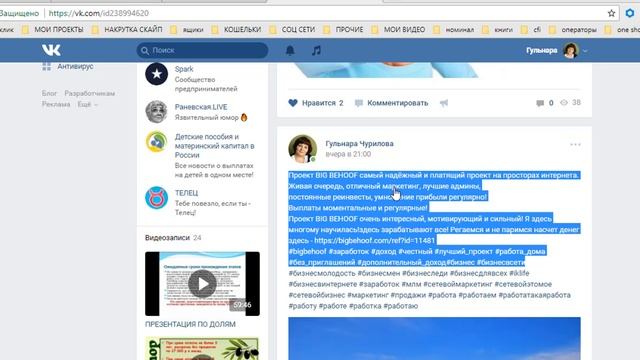Open Гульнара Чурилова author name link

click(x=359, y=144)
